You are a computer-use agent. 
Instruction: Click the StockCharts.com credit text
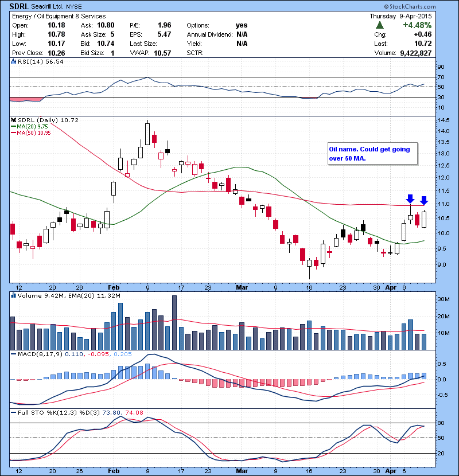tap(410, 6)
